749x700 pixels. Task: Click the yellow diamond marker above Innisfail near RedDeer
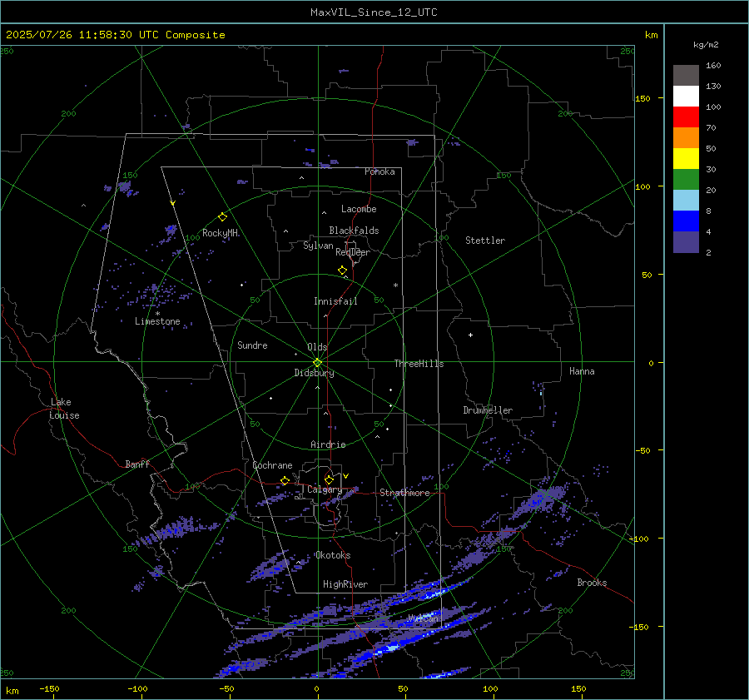click(x=342, y=271)
